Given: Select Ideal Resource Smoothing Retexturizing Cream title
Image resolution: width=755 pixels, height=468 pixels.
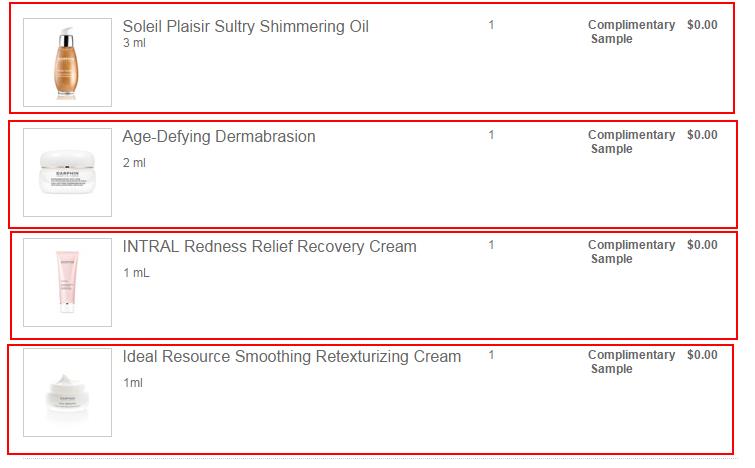Looking at the screenshot, I should click(x=292, y=357).
